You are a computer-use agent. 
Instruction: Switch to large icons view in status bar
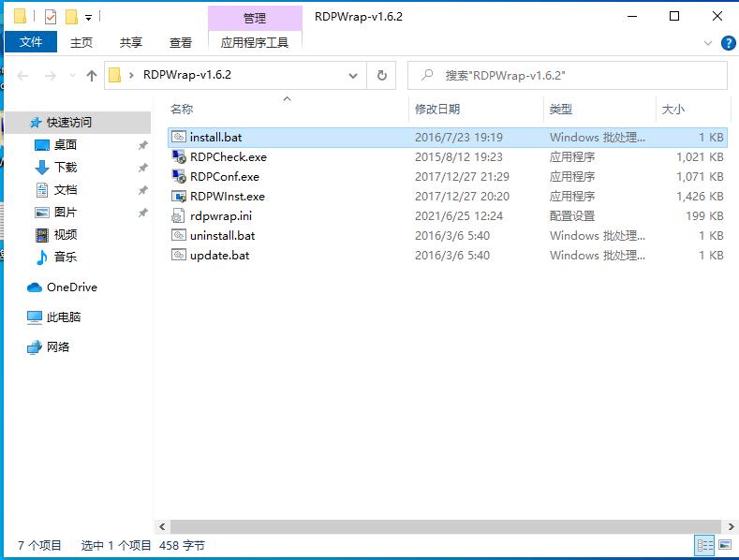(x=725, y=546)
